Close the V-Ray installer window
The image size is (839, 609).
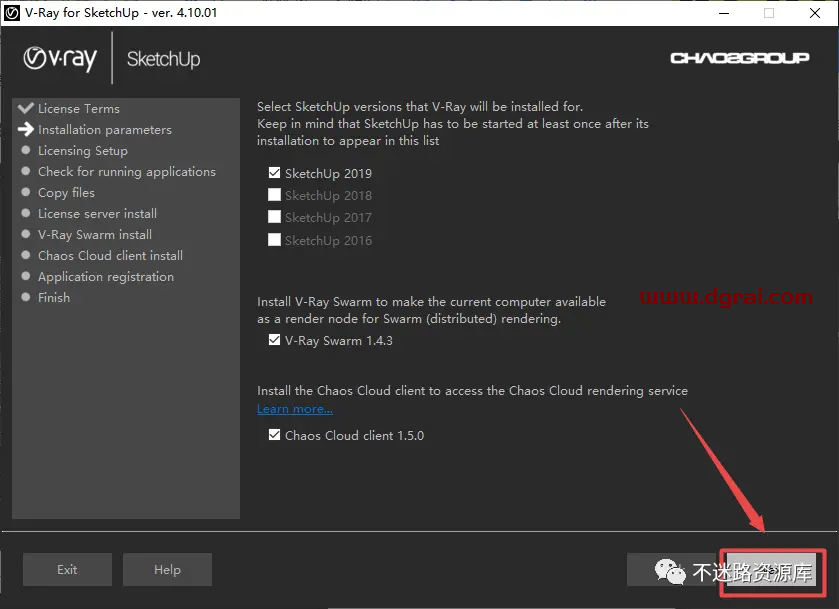(815, 13)
